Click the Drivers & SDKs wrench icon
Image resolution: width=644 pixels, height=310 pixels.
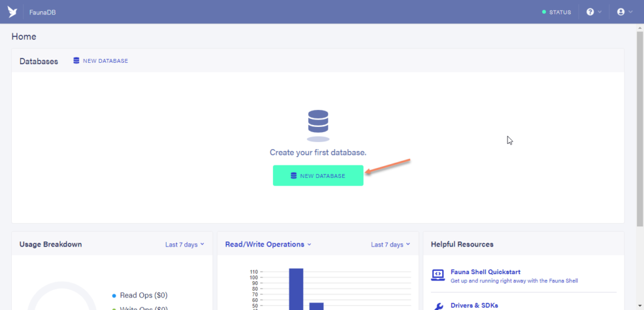pyautogui.click(x=438, y=306)
